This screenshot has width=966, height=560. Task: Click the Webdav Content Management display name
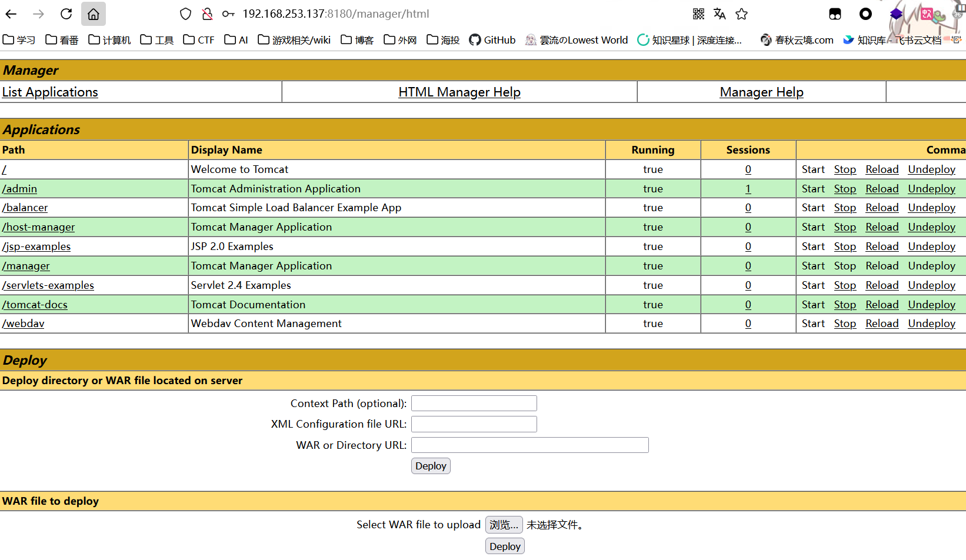click(x=266, y=324)
